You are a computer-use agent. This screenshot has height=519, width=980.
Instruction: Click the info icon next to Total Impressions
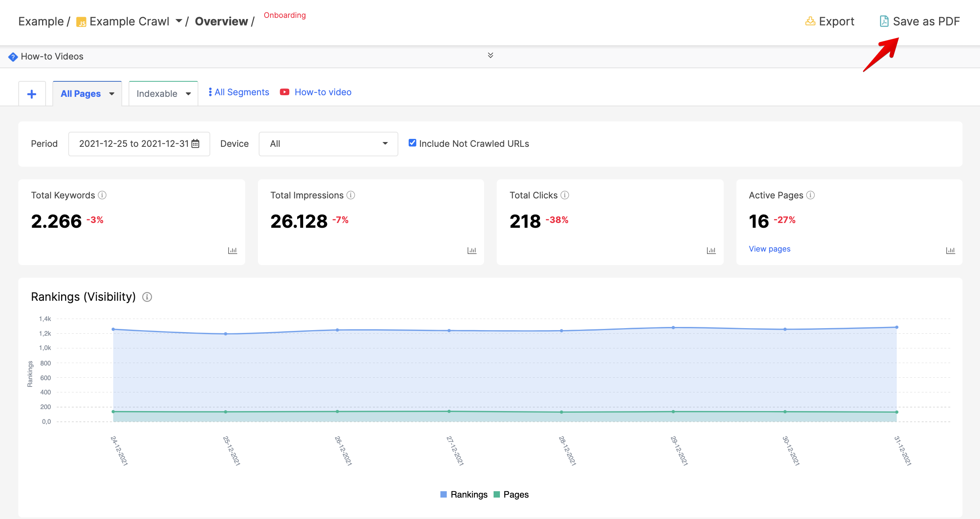351,195
